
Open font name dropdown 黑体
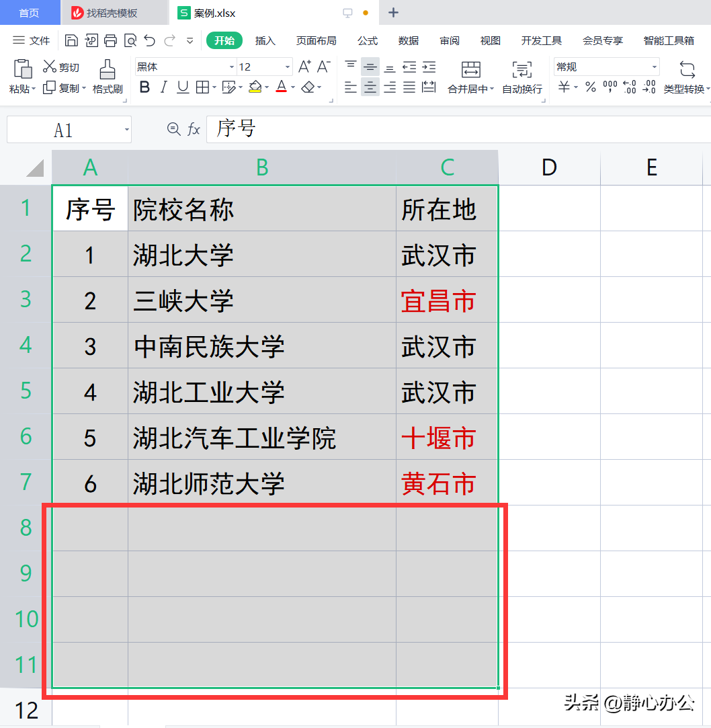tap(232, 67)
